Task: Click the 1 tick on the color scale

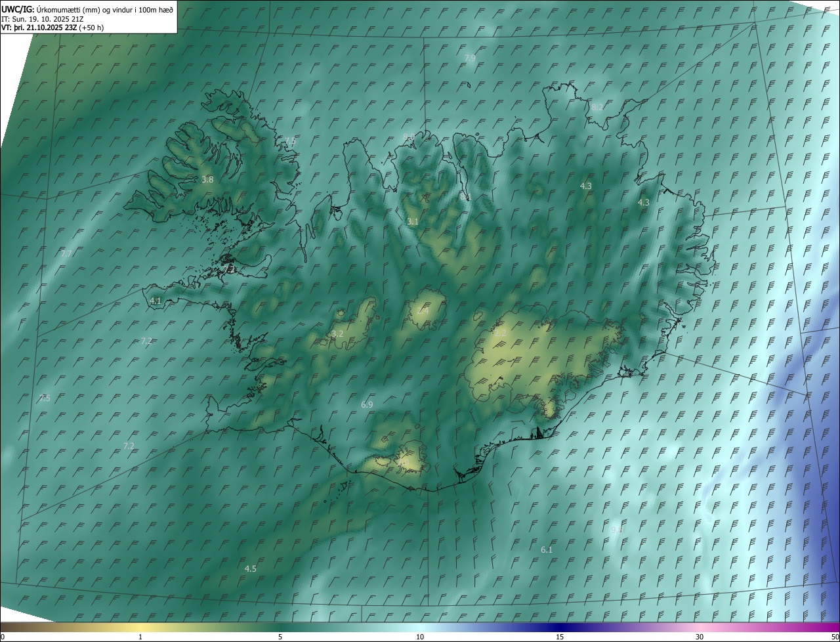Action: 140,637
